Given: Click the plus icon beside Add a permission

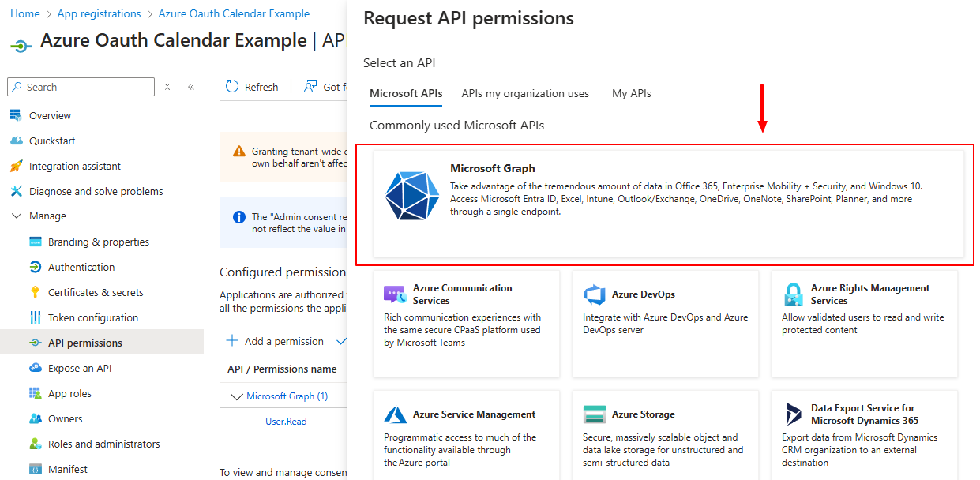Looking at the screenshot, I should (x=232, y=341).
